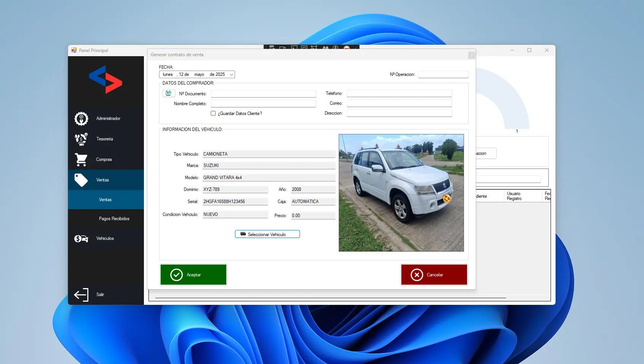Screen dimensions: 644x364
Task: Focus the Telefono field
Action: pyautogui.click(x=399, y=93)
